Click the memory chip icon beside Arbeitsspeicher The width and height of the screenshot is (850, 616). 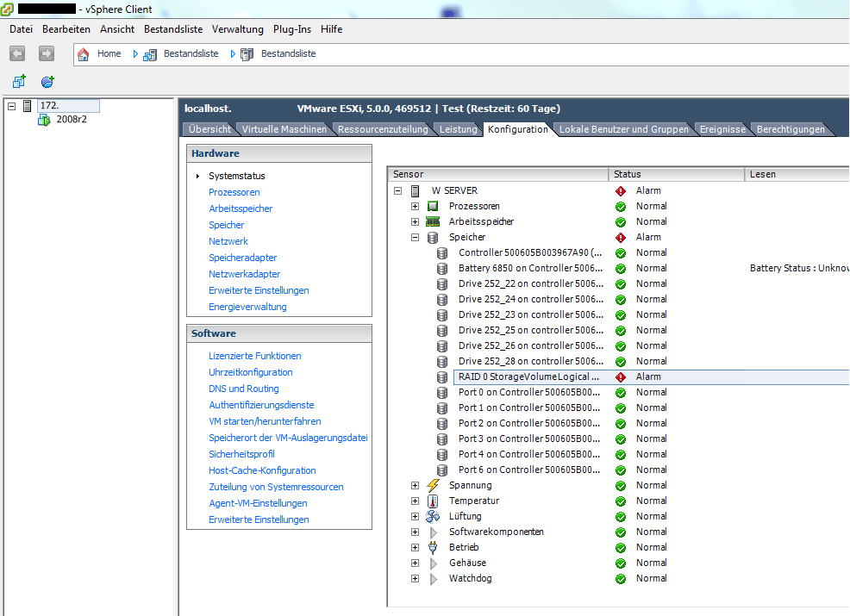(432, 221)
